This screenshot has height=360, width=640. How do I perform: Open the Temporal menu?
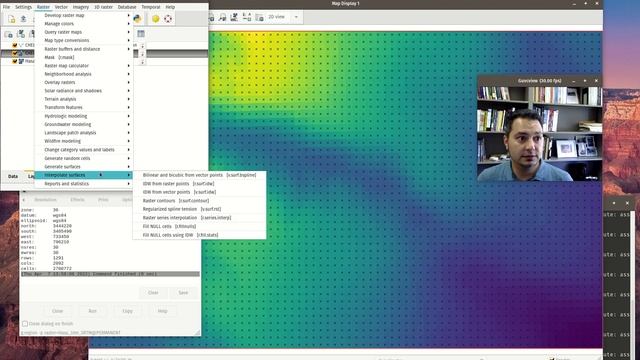pyautogui.click(x=151, y=7)
